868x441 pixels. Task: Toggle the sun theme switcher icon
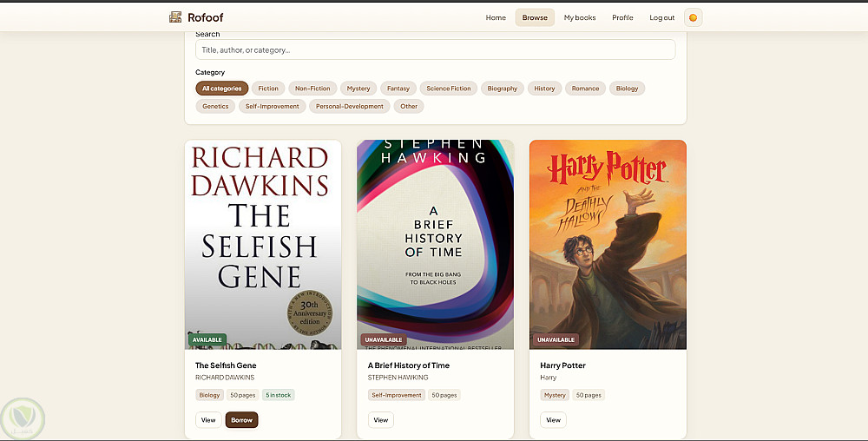coord(693,17)
